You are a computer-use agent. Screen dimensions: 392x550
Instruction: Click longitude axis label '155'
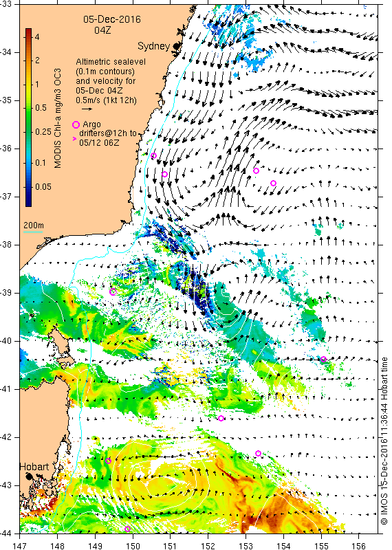(321, 546)
